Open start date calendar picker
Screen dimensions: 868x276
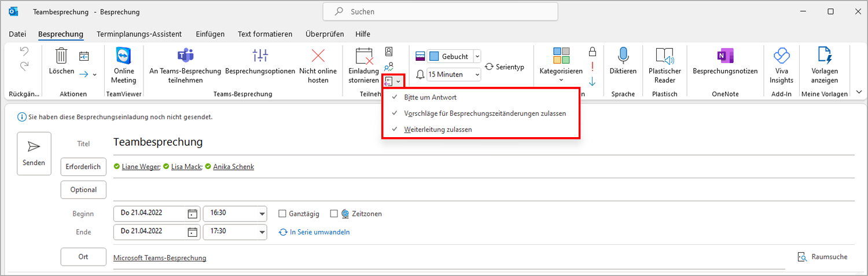(193, 214)
